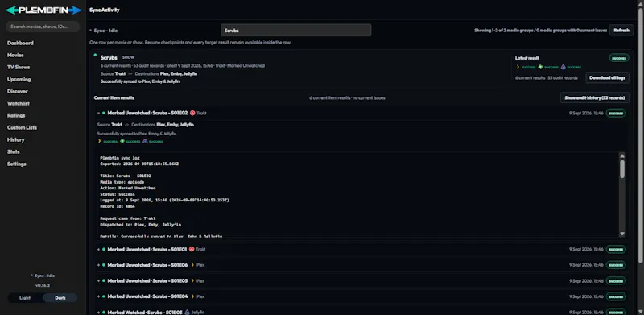Click the Emby success icon in the expanded S01E02 details
The width and height of the screenshot is (644, 315).
[122, 141]
